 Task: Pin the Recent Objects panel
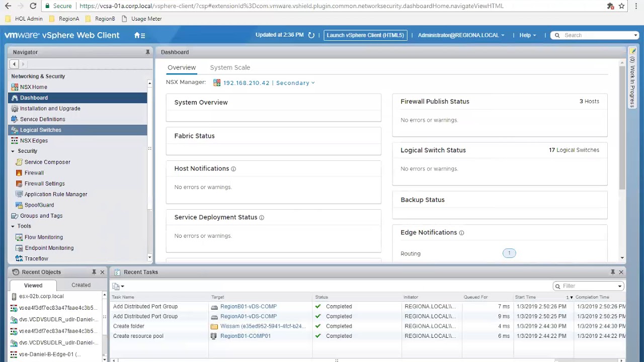94,272
